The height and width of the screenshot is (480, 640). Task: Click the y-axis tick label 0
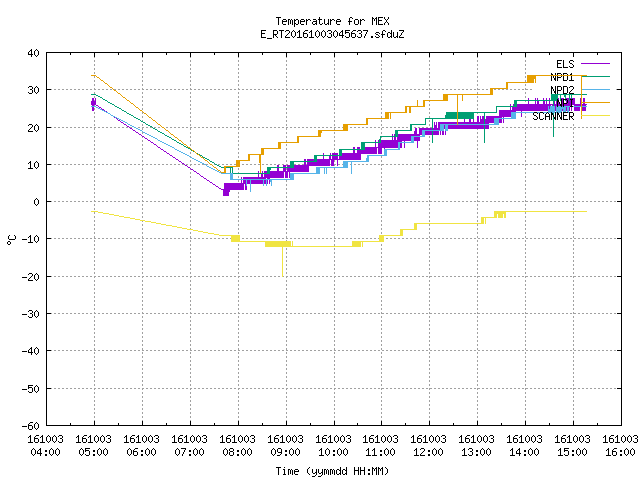pos(37,202)
